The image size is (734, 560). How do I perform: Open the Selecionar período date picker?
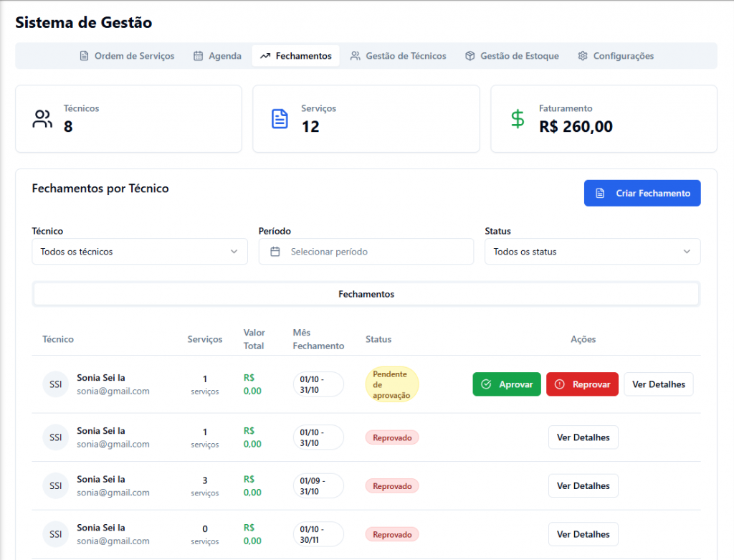coord(366,252)
